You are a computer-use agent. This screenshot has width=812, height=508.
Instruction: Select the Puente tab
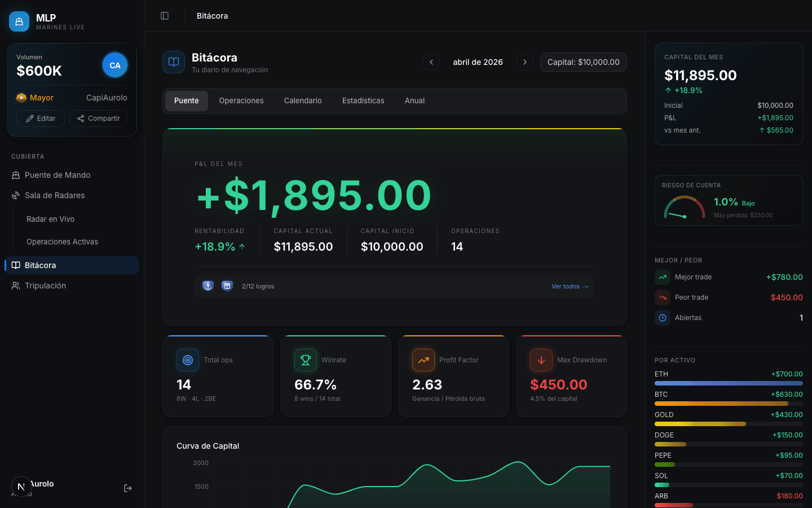point(187,101)
